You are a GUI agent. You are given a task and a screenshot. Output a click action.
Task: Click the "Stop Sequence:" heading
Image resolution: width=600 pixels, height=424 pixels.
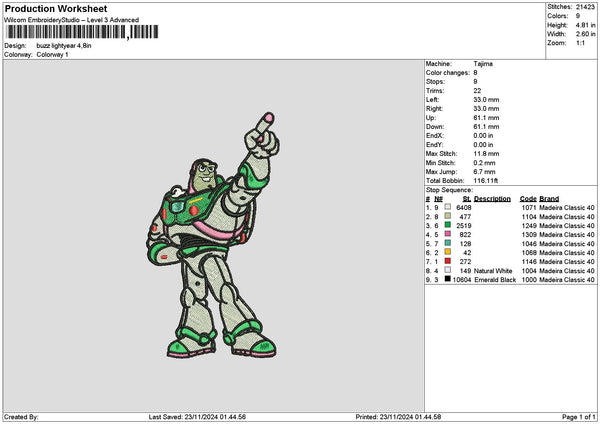[x=449, y=190]
